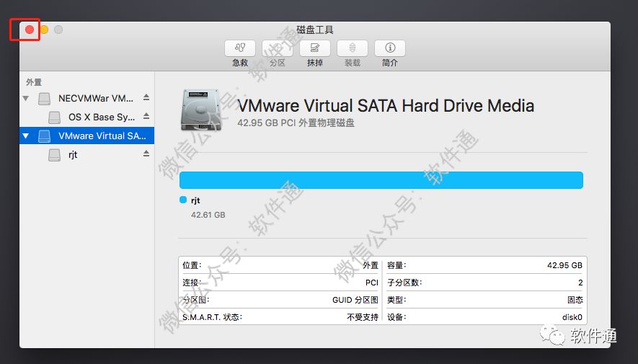The height and width of the screenshot is (364, 638).
Task: Eject the OS X Base Sy... volume
Action: [146, 116]
